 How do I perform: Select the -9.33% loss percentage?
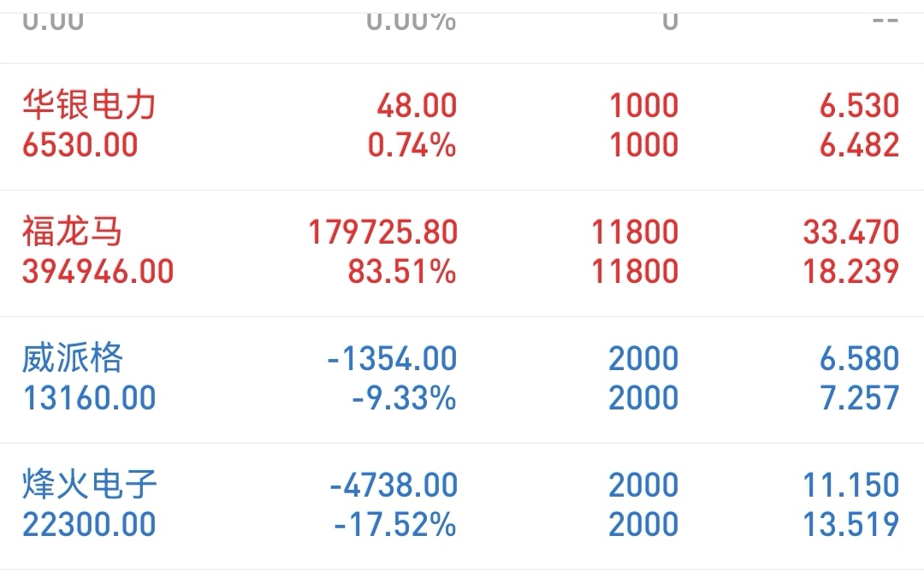point(404,397)
